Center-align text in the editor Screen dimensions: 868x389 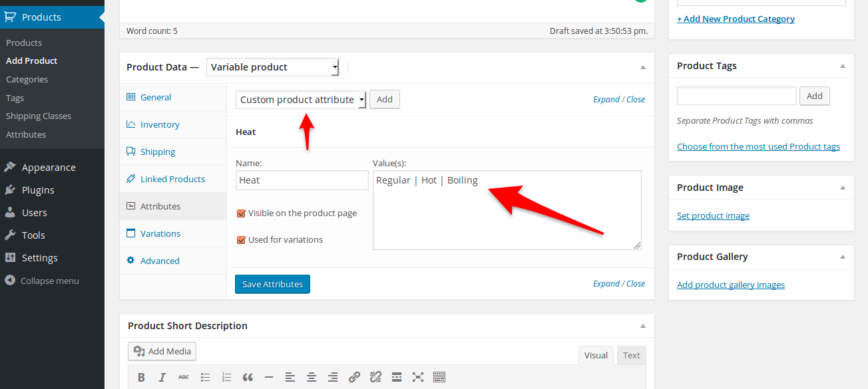point(312,377)
